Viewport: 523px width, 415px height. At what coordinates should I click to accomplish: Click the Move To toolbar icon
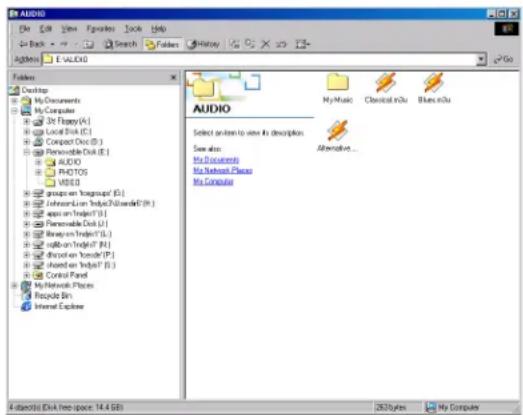[235, 44]
